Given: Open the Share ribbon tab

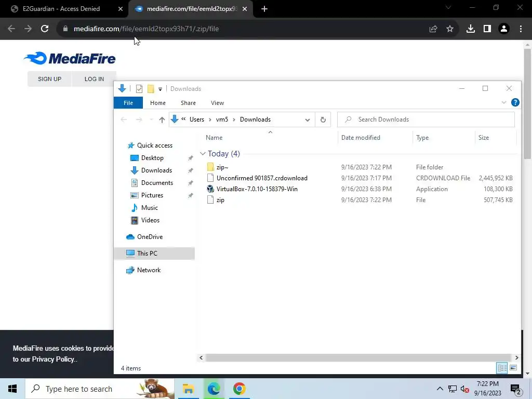Looking at the screenshot, I should point(188,103).
